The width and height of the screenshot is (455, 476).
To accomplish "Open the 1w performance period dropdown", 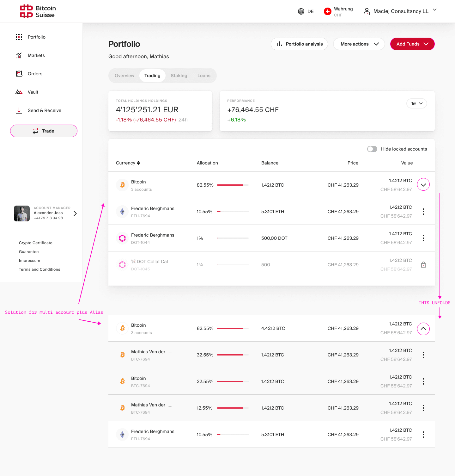I will [x=417, y=103].
